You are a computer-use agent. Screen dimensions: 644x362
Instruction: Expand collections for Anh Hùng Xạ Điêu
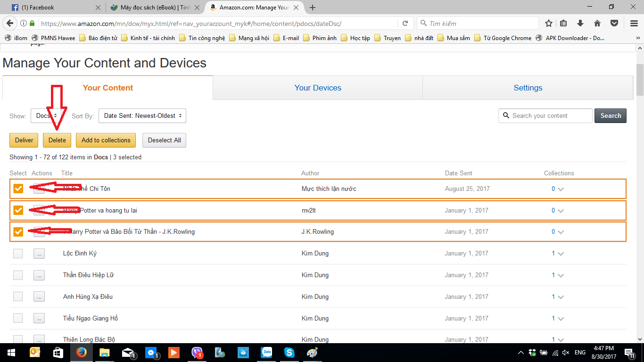pyautogui.click(x=561, y=297)
